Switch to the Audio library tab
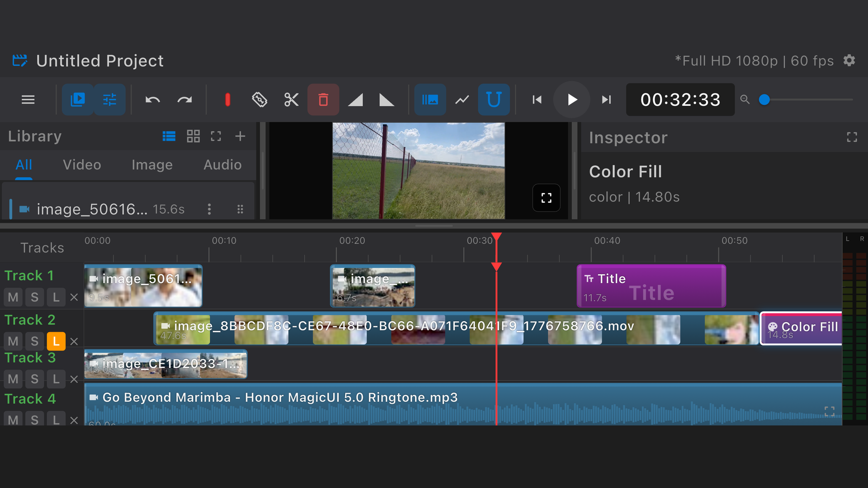Image resolution: width=868 pixels, height=488 pixels. tap(222, 165)
